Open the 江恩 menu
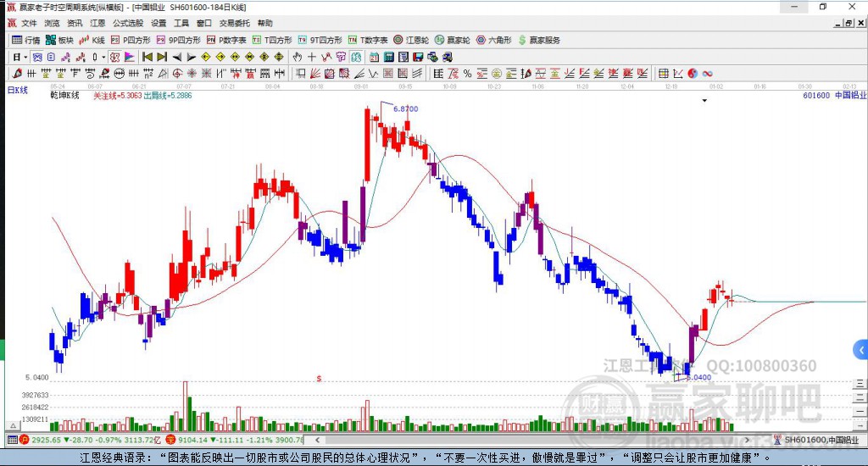 pyautogui.click(x=97, y=23)
